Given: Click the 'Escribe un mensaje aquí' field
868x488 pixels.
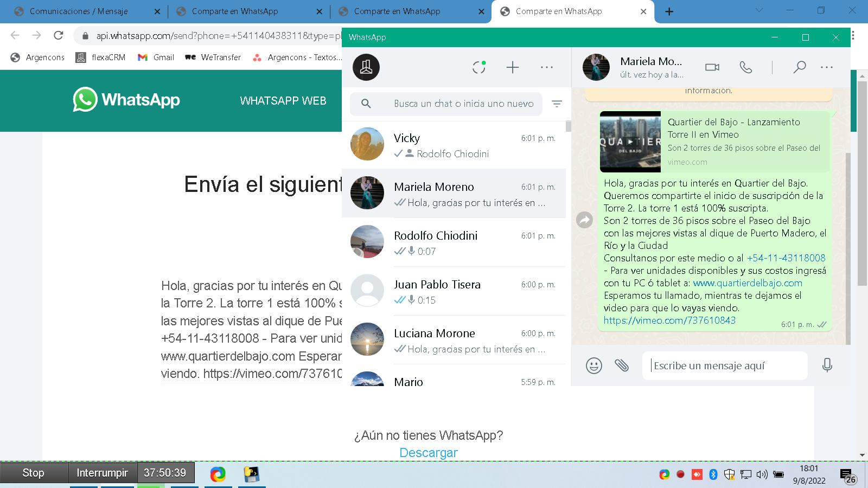Looking at the screenshot, I should pos(725,365).
